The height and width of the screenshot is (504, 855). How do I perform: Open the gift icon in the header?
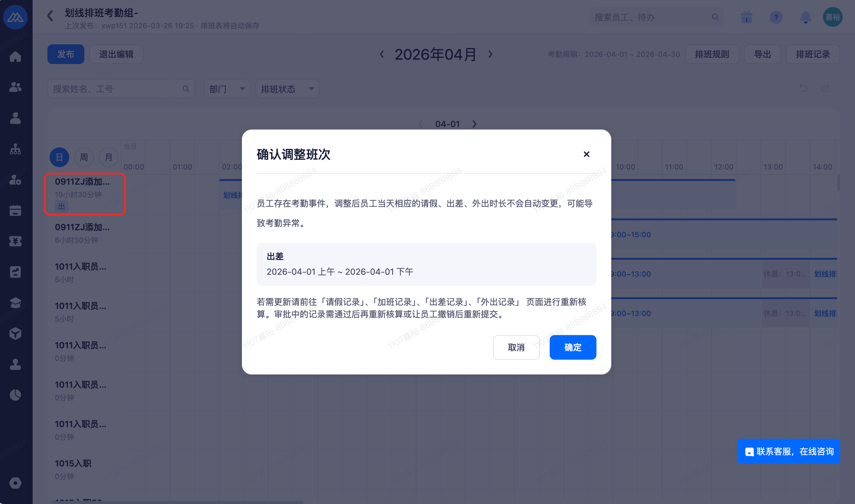[746, 17]
